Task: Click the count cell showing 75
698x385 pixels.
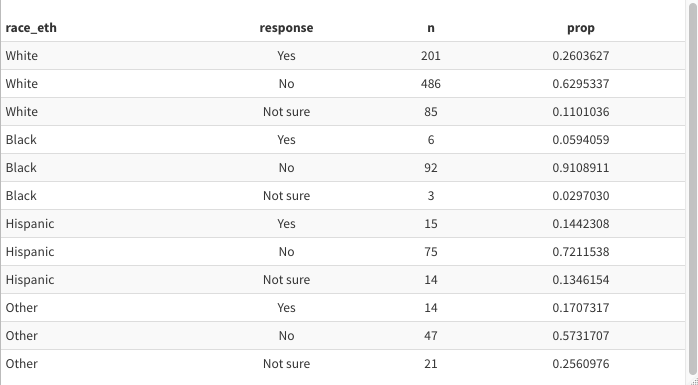Action: tap(430, 251)
